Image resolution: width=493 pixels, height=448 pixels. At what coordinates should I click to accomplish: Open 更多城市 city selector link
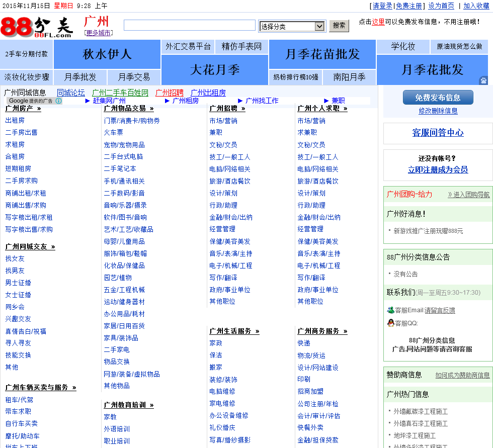point(99,33)
